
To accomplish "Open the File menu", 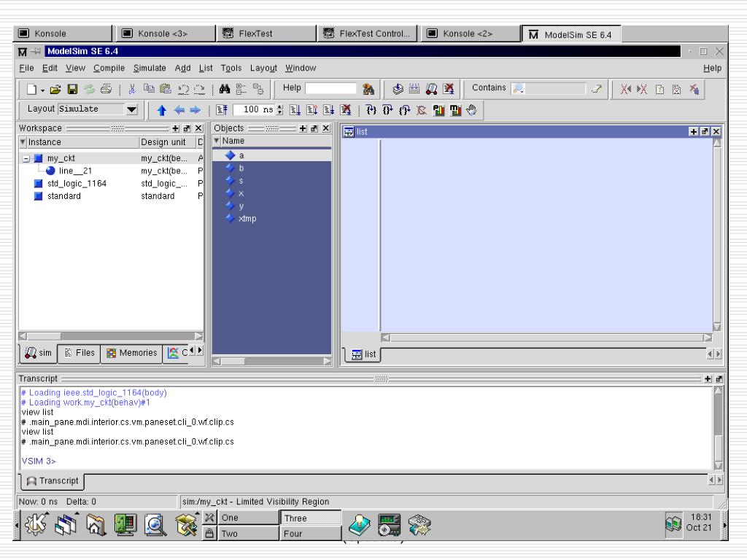I will 27,68.
